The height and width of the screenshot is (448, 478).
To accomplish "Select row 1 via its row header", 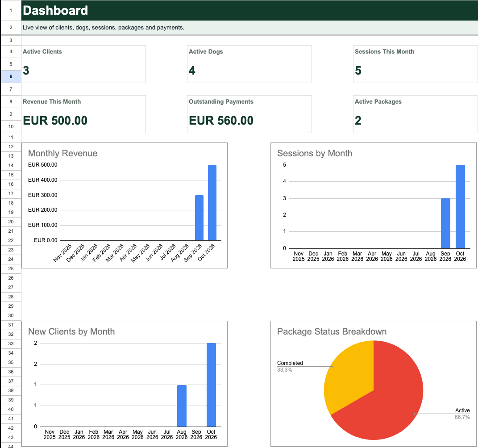I will tap(11, 10).
